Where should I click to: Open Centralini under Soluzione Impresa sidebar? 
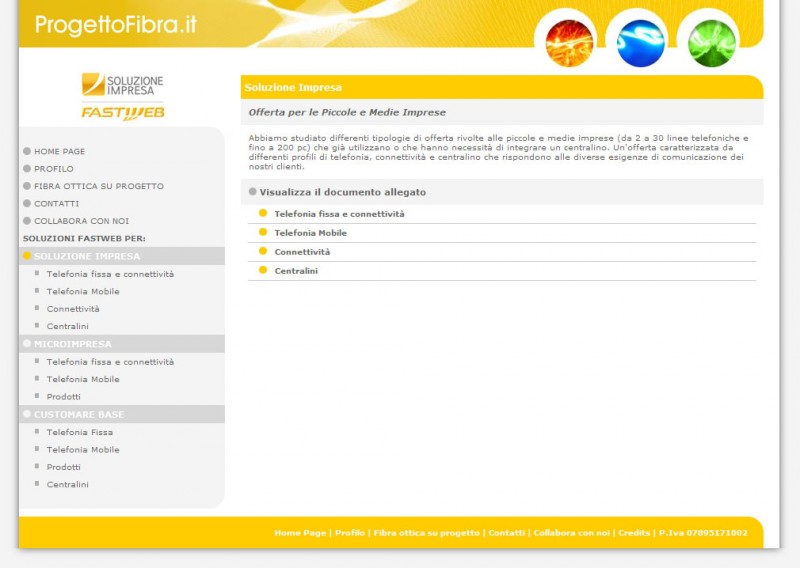click(67, 326)
